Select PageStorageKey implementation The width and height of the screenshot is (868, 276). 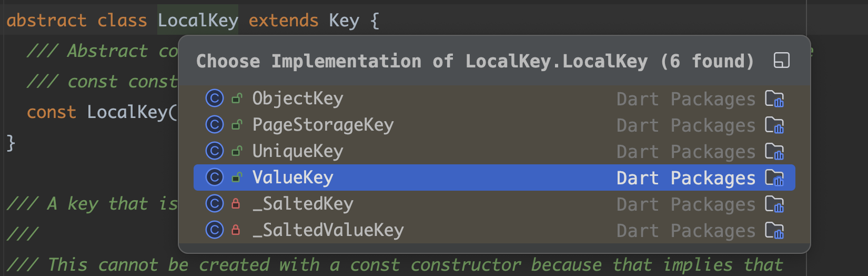click(x=494, y=125)
